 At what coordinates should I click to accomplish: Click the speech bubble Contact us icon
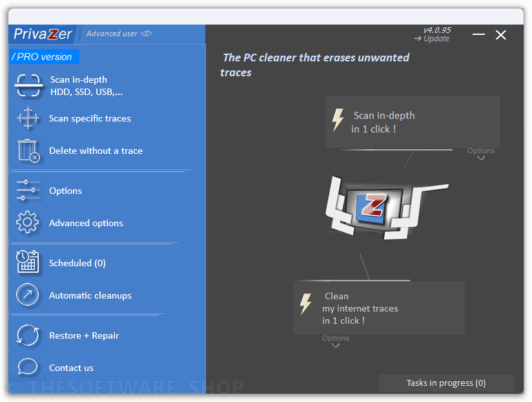(x=28, y=366)
